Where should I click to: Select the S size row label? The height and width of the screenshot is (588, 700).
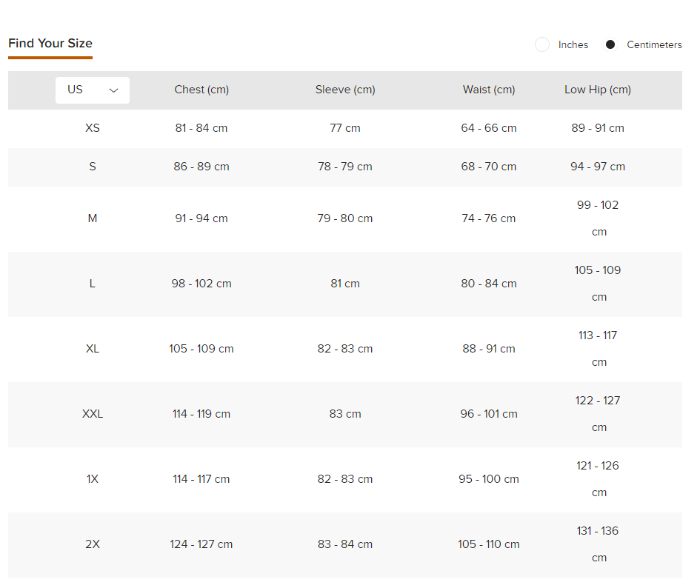93,167
